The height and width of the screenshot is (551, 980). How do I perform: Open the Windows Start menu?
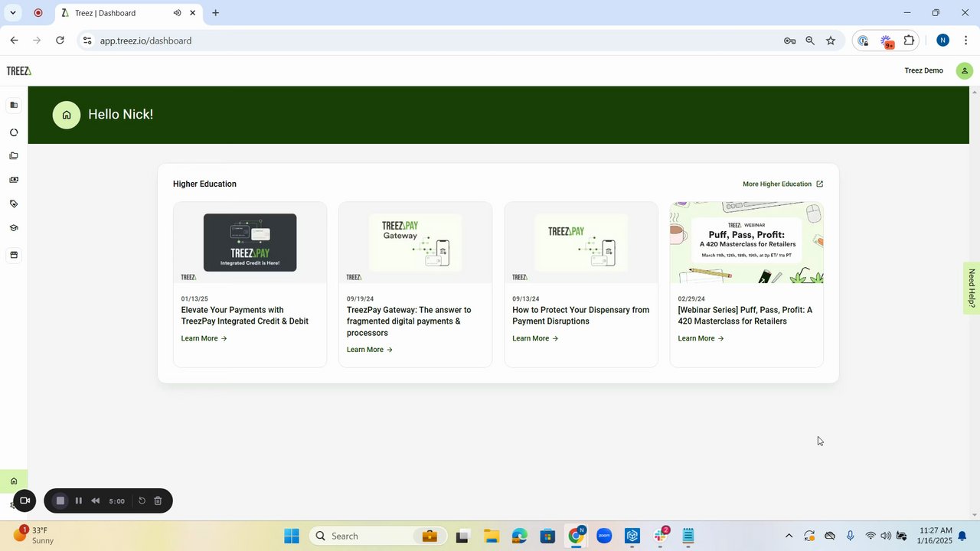pyautogui.click(x=292, y=536)
